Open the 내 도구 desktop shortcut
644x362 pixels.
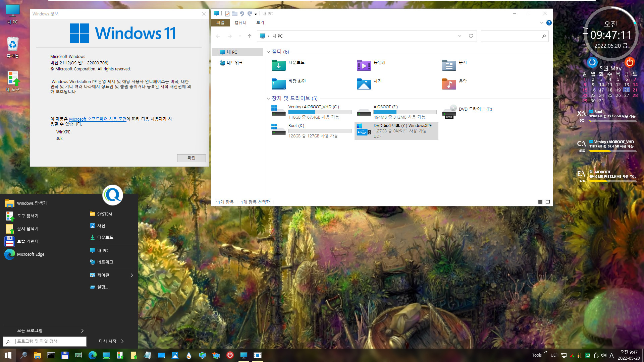[13, 81]
